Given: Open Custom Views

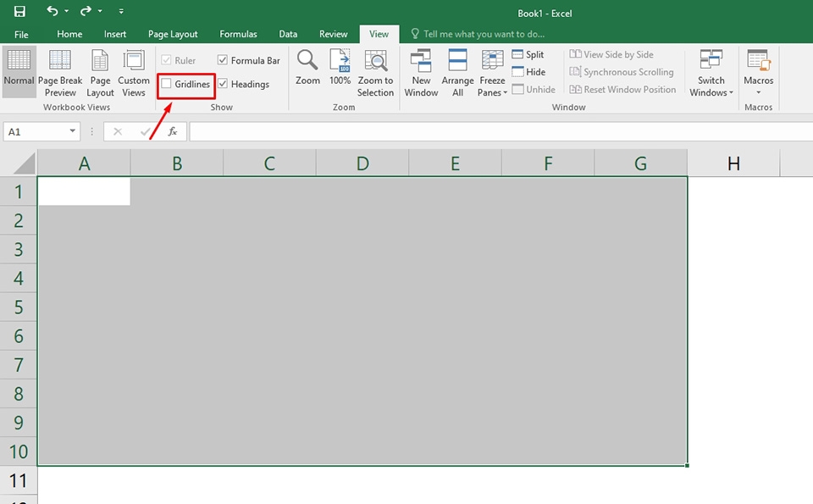Looking at the screenshot, I should coord(134,73).
